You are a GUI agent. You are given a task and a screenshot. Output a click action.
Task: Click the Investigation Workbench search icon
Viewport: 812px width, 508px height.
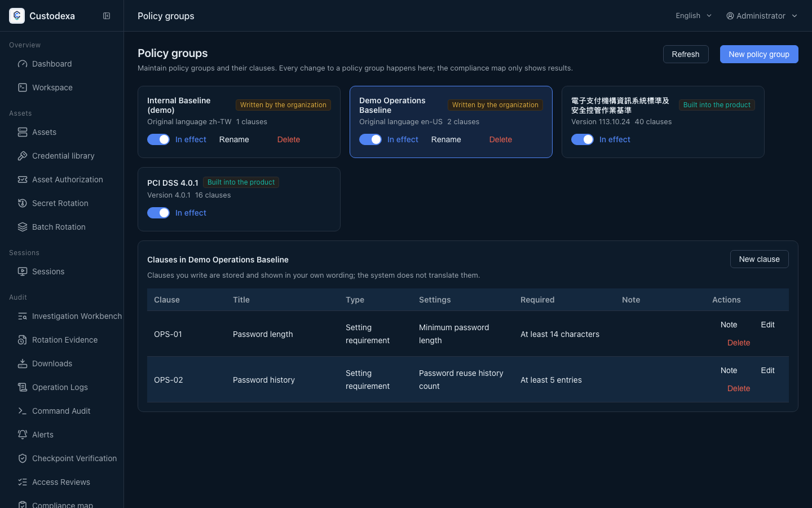[23, 316]
